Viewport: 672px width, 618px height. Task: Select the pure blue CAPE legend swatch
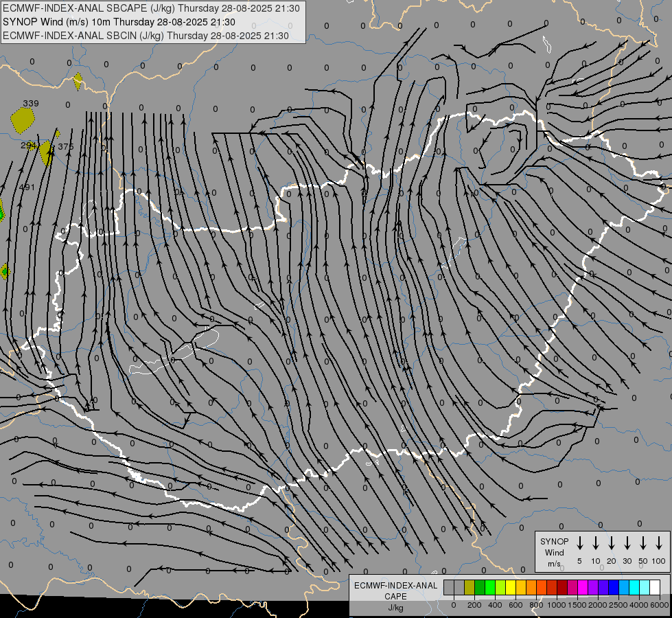[613, 587]
